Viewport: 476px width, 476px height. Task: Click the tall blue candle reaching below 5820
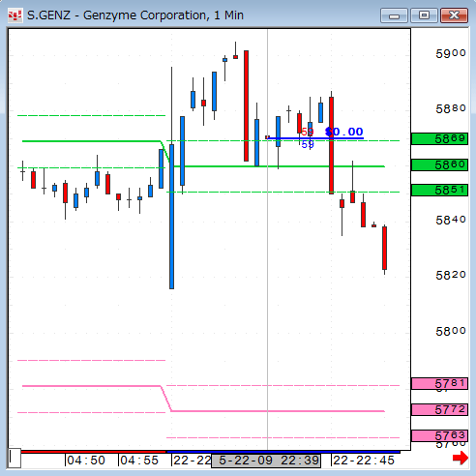click(171, 217)
